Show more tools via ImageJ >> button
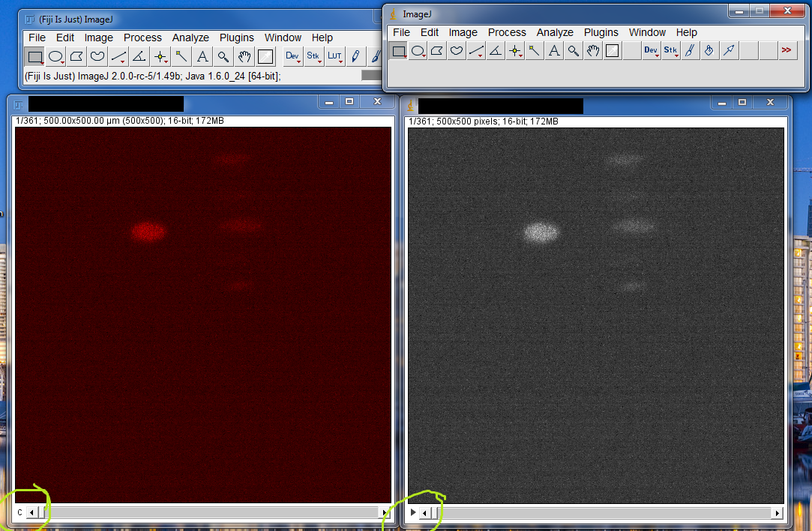The width and height of the screenshot is (812, 531). pos(786,51)
